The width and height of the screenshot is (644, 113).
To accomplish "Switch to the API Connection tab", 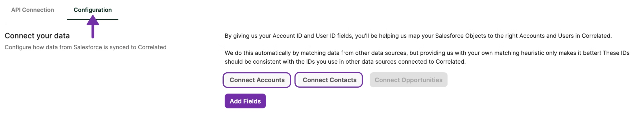I will (x=33, y=10).
